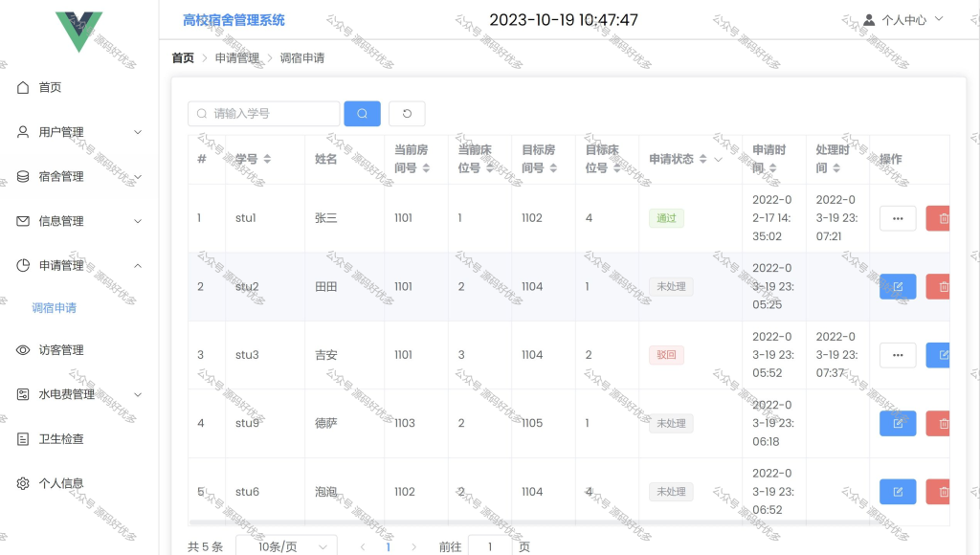
Task: Edit the stu6 泡泡 application
Action: [x=898, y=492]
